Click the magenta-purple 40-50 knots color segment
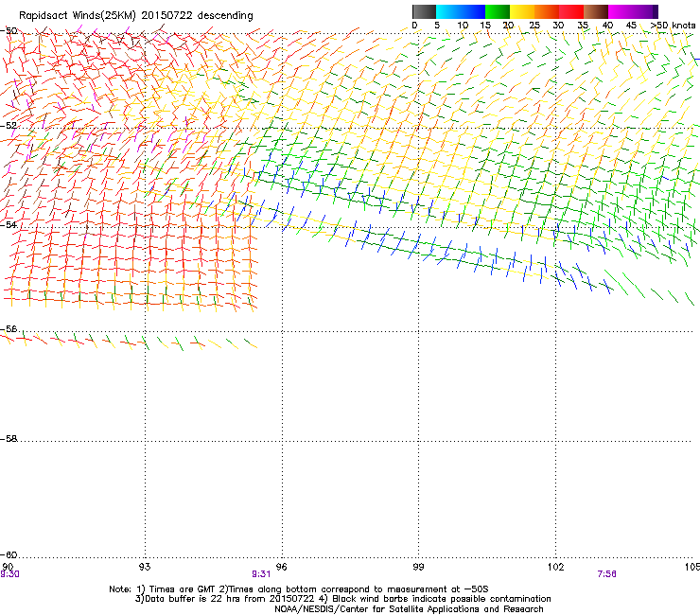The image size is (700, 615). tap(633, 11)
